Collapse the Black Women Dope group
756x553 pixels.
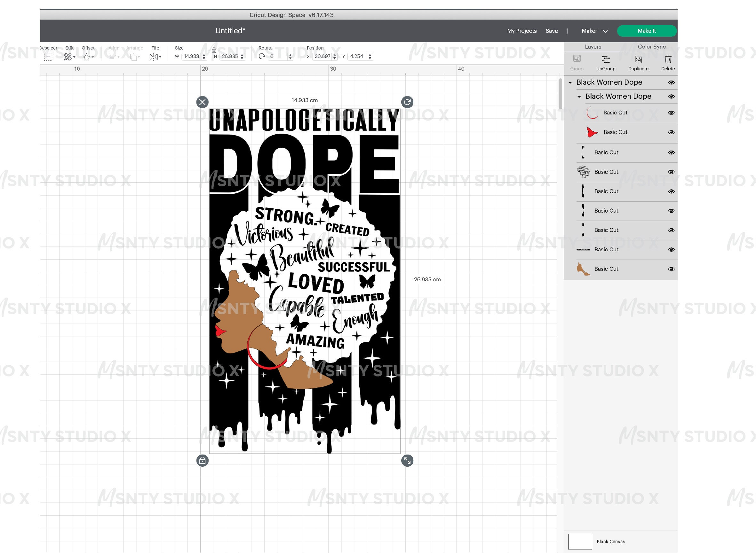[x=570, y=82]
